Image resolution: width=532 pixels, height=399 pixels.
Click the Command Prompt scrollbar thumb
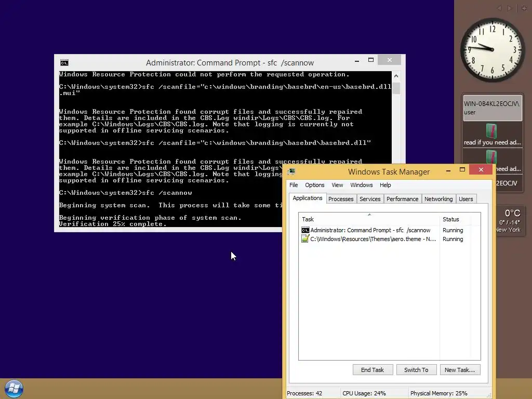(396, 88)
